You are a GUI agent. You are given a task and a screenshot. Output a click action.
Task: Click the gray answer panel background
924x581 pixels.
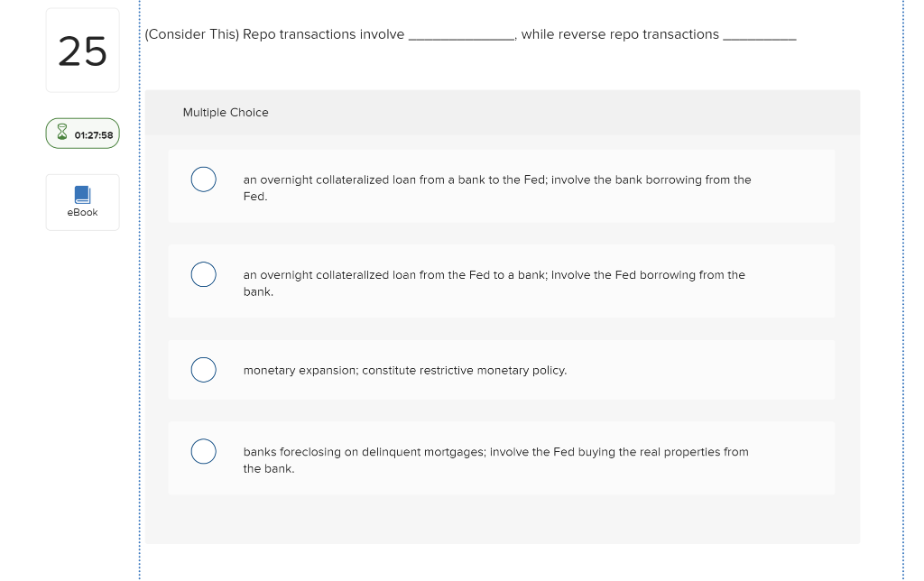pos(502,523)
